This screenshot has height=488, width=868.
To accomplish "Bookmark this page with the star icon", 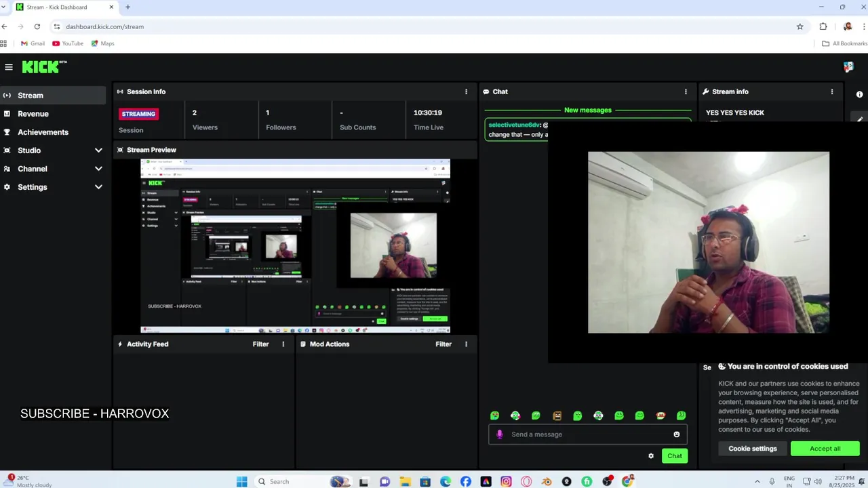I will coord(800,26).
